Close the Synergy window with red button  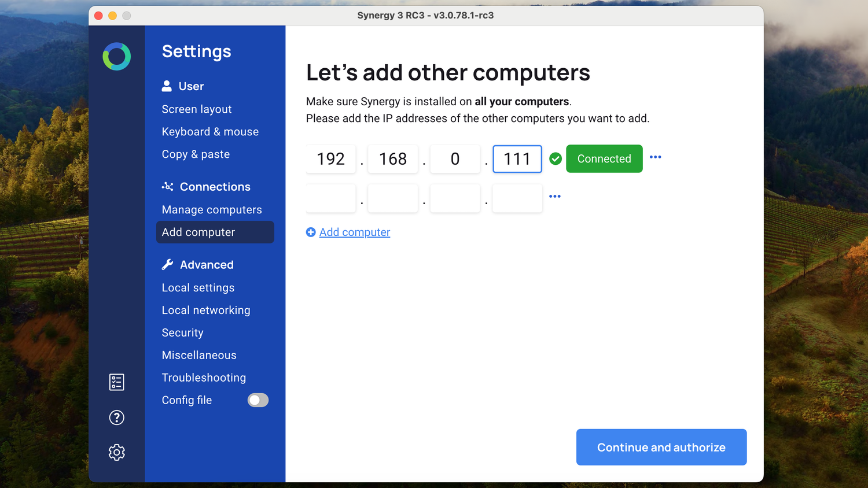tap(98, 16)
